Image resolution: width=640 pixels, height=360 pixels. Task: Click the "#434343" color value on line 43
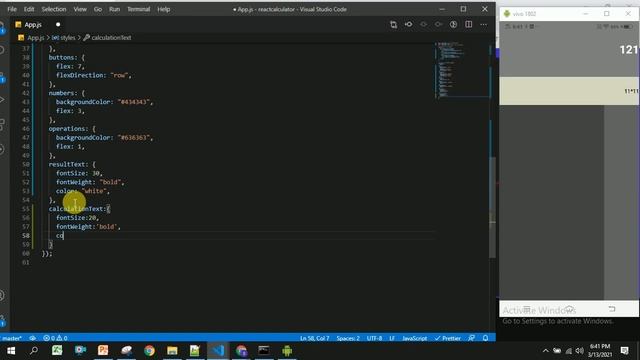coord(134,102)
